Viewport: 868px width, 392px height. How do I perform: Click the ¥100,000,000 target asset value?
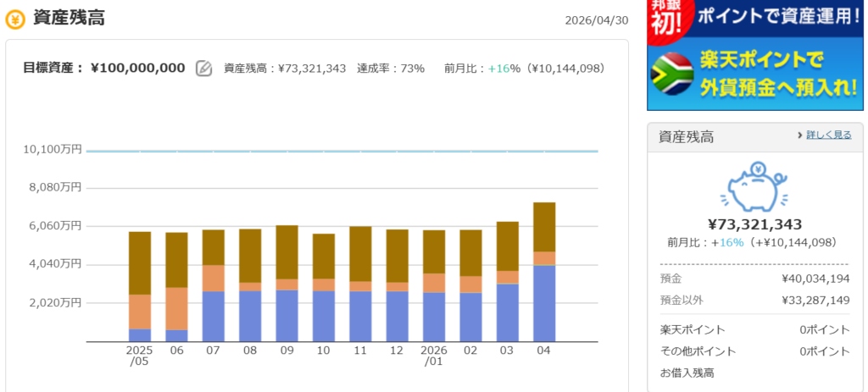(137, 68)
